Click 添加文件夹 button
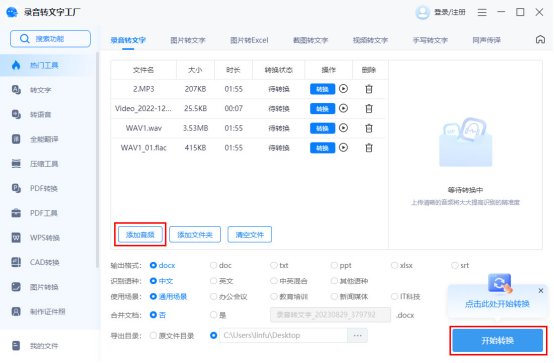Viewport: 554px width, 363px height. (x=195, y=234)
